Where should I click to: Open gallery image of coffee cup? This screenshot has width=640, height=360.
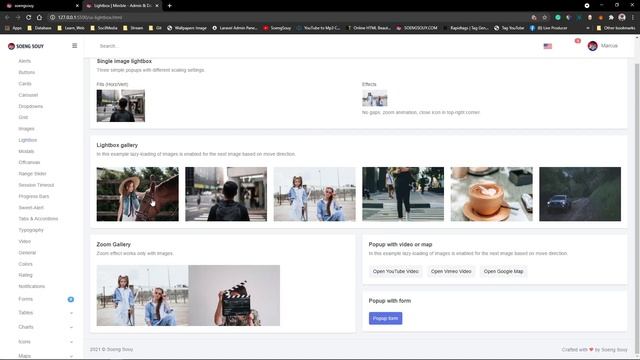point(491,194)
